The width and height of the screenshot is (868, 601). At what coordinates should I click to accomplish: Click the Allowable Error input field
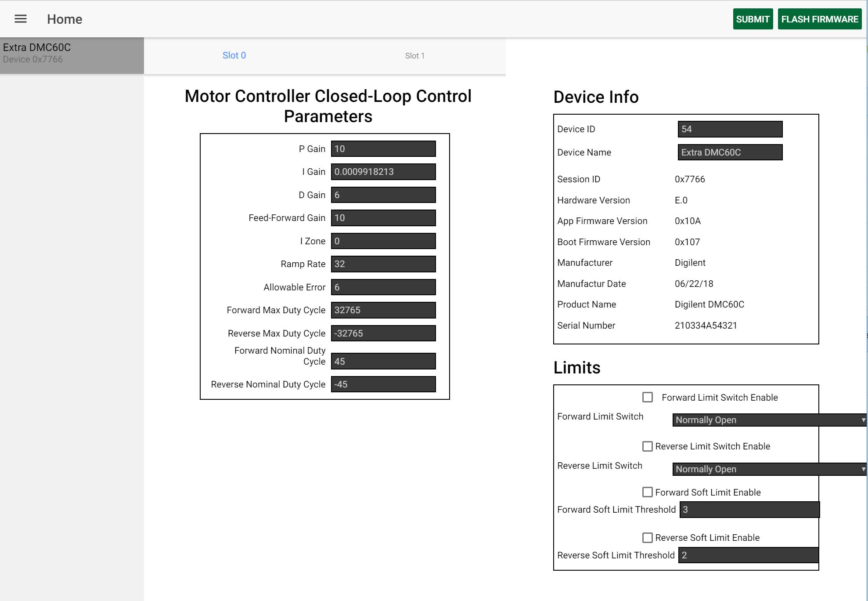coord(383,287)
